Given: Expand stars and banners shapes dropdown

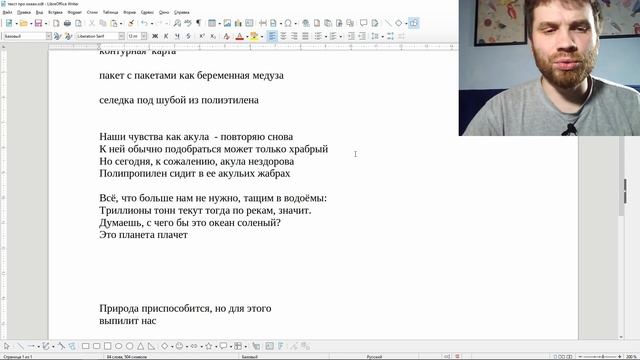Looking at the screenshot, I should tap(216, 346).
